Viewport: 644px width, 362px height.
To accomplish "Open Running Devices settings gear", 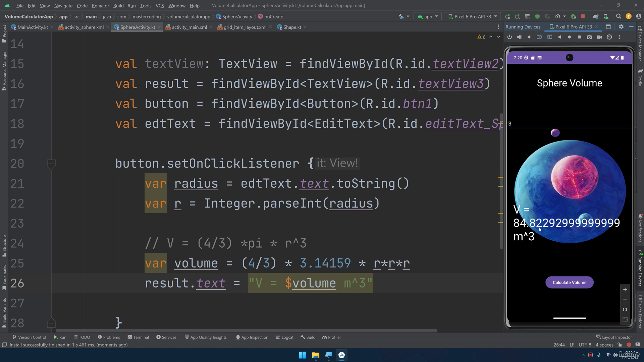I will click(x=621, y=27).
